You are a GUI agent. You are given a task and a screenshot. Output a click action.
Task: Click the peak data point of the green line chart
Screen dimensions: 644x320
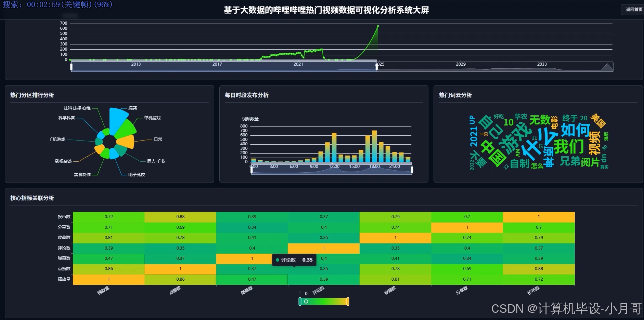[x=378, y=26]
